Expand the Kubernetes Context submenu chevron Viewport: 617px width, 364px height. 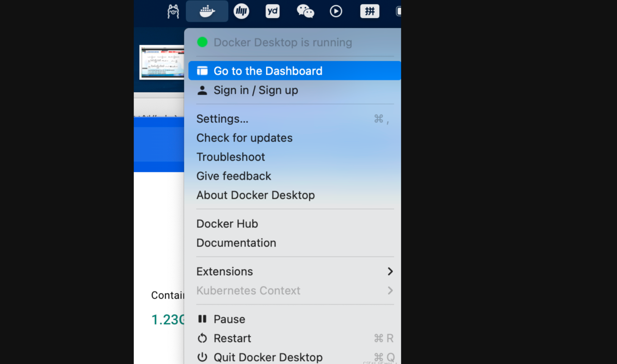[390, 290]
